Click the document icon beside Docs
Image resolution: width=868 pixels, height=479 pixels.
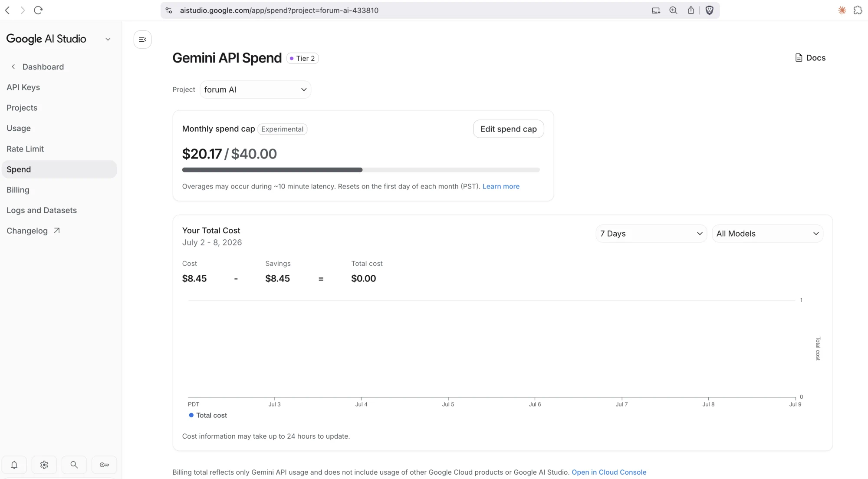(x=799, y=58)
